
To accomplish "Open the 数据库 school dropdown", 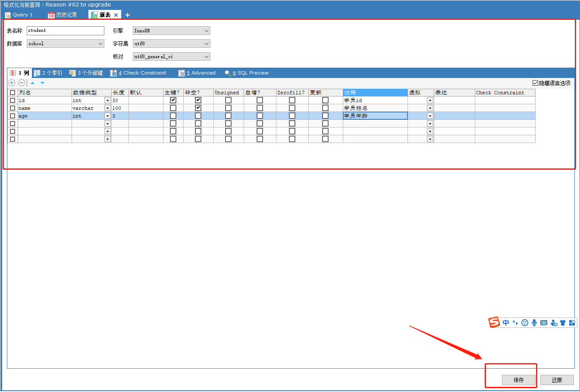I will tap(66, 44).
